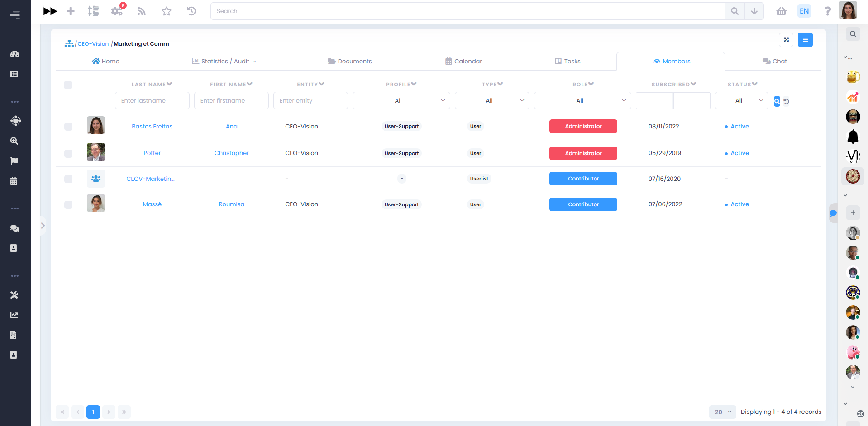View history using the clock-arrow icon
Image resolution: width=868 pixels, height=426 pixels.
click(x=191, y=11)
